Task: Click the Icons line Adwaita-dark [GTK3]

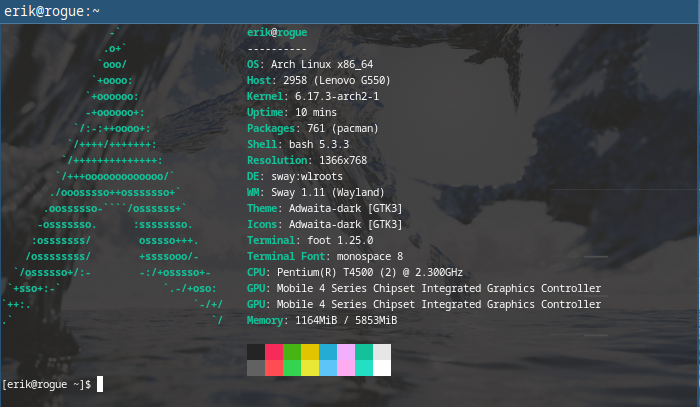Action: click(325, 224)
